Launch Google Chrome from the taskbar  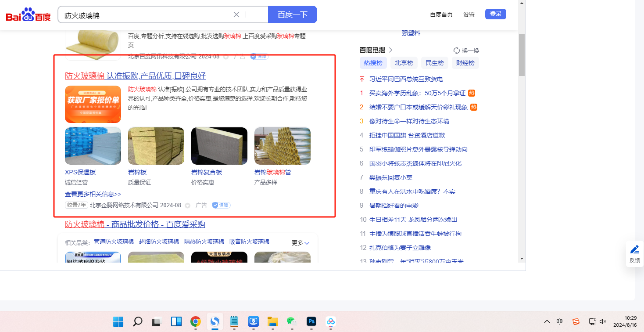click(196, 321)
